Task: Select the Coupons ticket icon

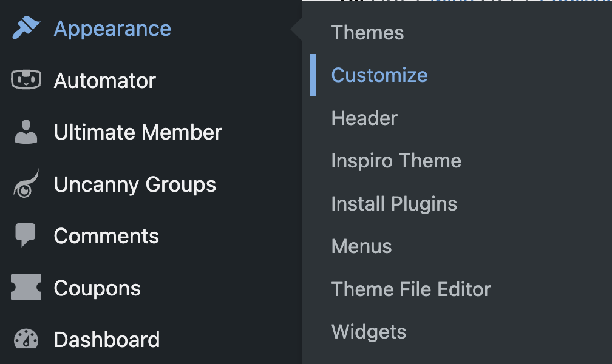Action: tap(25, 288)
